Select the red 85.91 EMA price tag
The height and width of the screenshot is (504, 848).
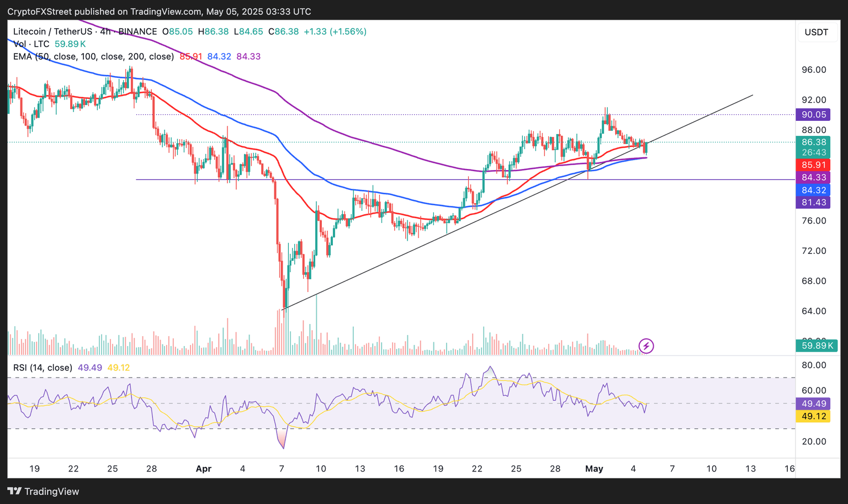(x=813, y=165)
